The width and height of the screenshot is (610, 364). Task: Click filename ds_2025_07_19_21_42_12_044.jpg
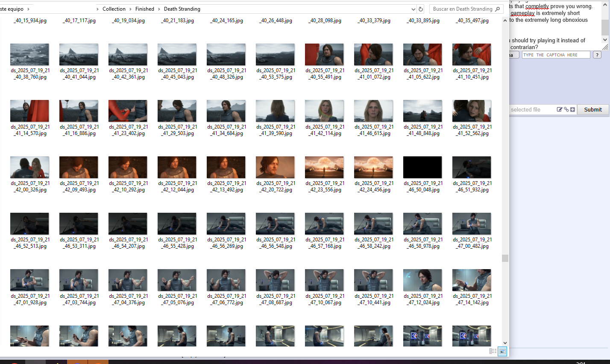point(177,187)
